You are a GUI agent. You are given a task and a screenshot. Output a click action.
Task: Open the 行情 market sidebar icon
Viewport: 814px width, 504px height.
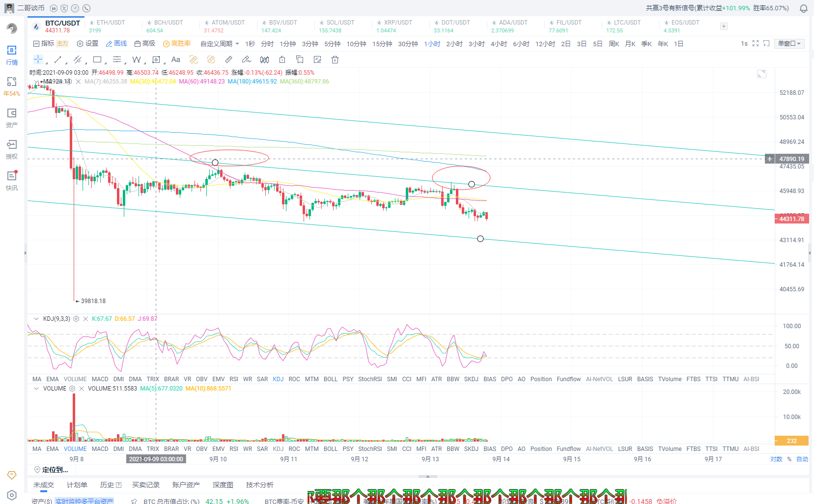coord(12,55)
